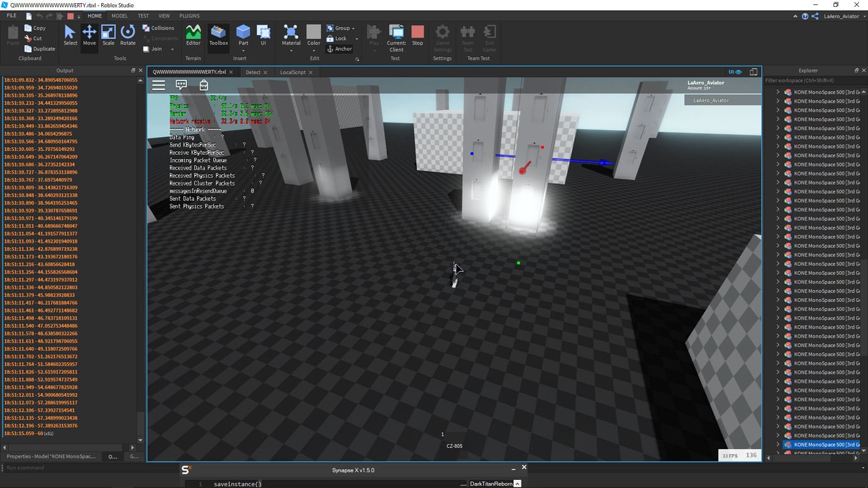Open the in-game Roblox hamburger menu
This screenshot has width=868, height=488.
coord(159,85)
